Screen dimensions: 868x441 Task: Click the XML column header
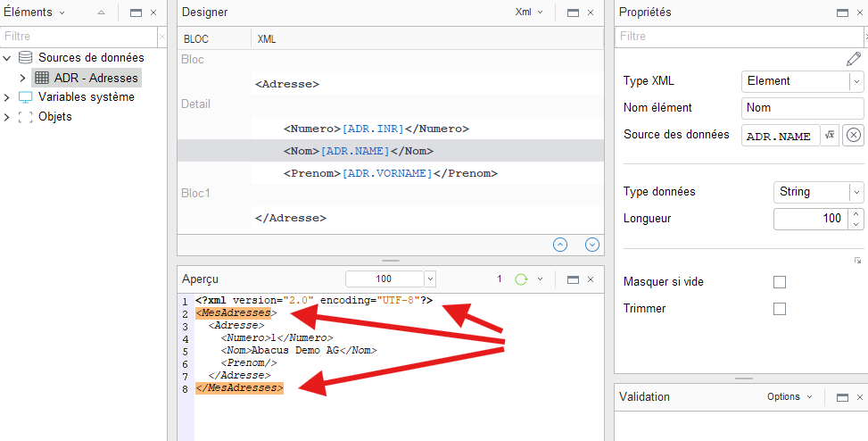pos(267,39)
